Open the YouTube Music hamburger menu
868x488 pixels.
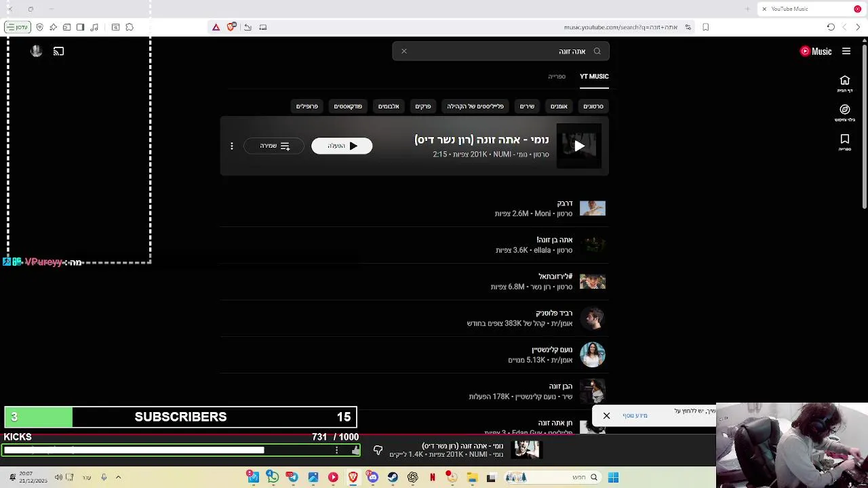click(846, 52)
